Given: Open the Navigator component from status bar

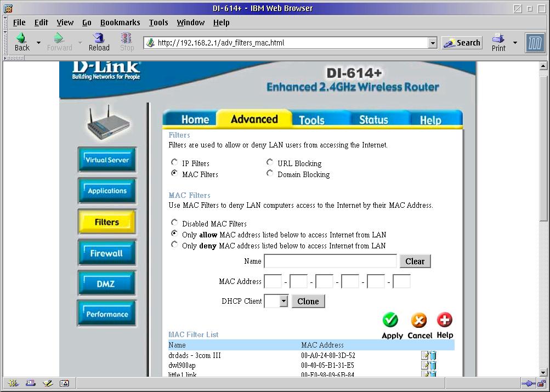Looking at the screenshot, I should tap(13, 383).
